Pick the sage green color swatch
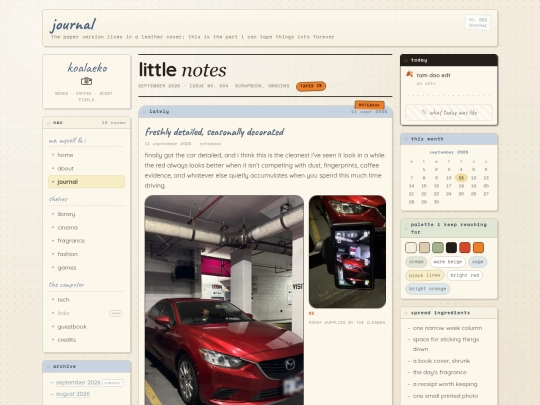Image resolution: width=540 pixels, height=405 pixels. pos(438,247)
